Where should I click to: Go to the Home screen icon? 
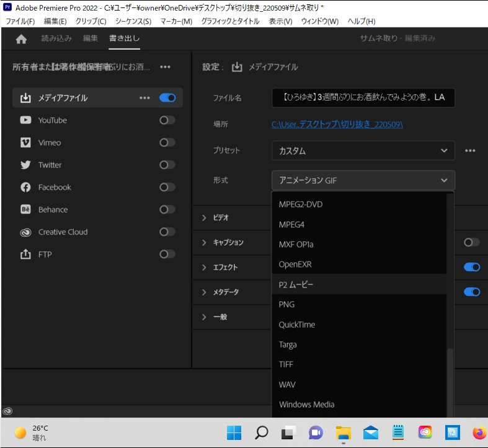(21, 39)
